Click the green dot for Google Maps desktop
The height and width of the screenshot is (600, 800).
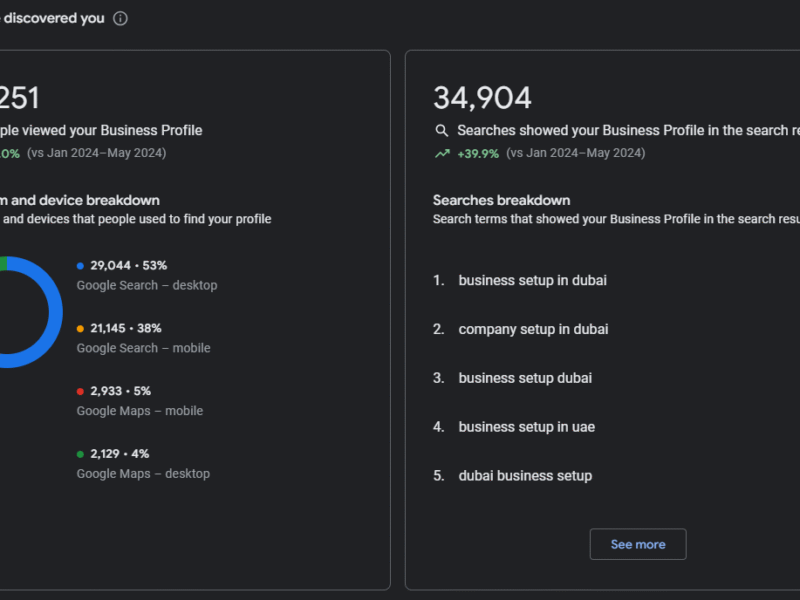tap(80, 454)
